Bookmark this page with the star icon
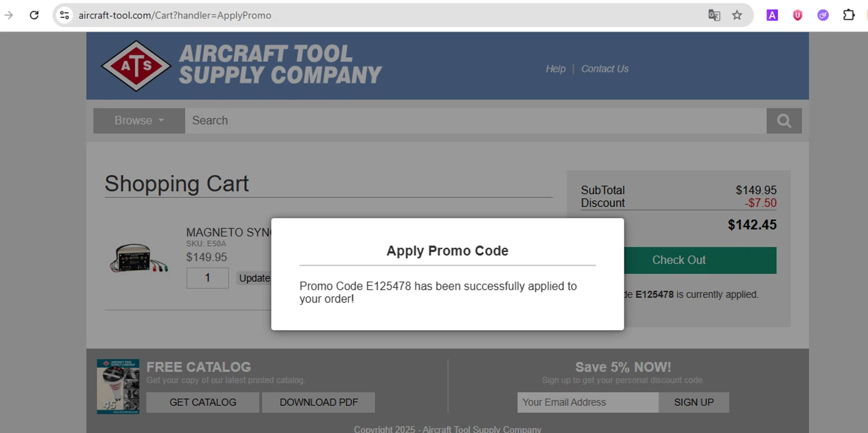 (737, 15)
